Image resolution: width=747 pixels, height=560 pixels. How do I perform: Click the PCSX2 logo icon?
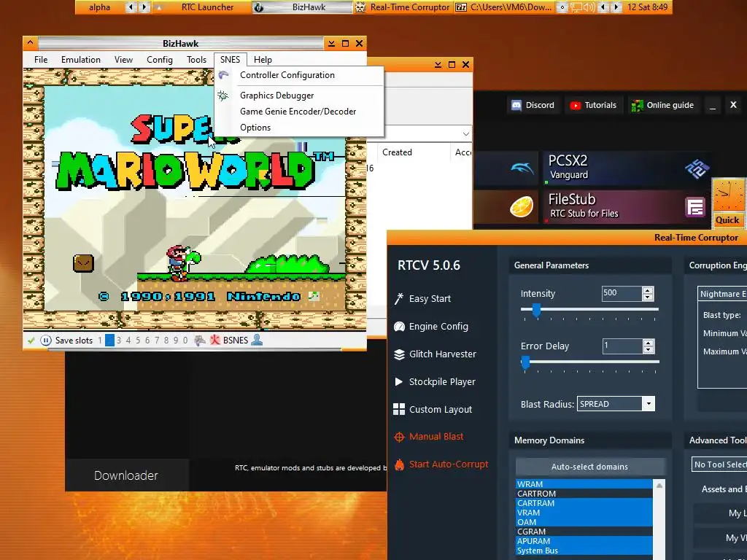pos(697,168)
